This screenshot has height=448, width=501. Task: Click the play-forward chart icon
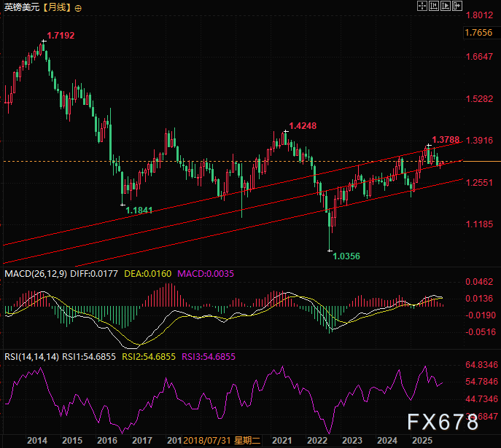445,6
